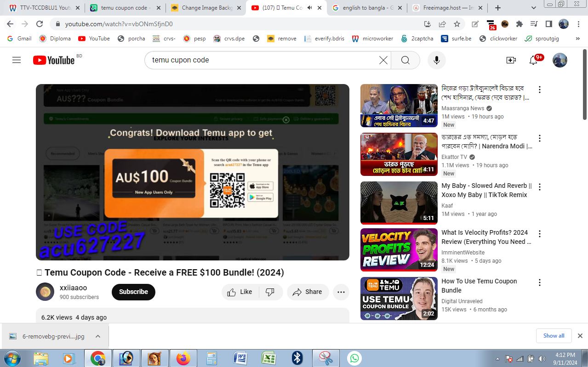Go forward in browser history
The width and height of the screenshot is (588, 367).
[25, 24]
